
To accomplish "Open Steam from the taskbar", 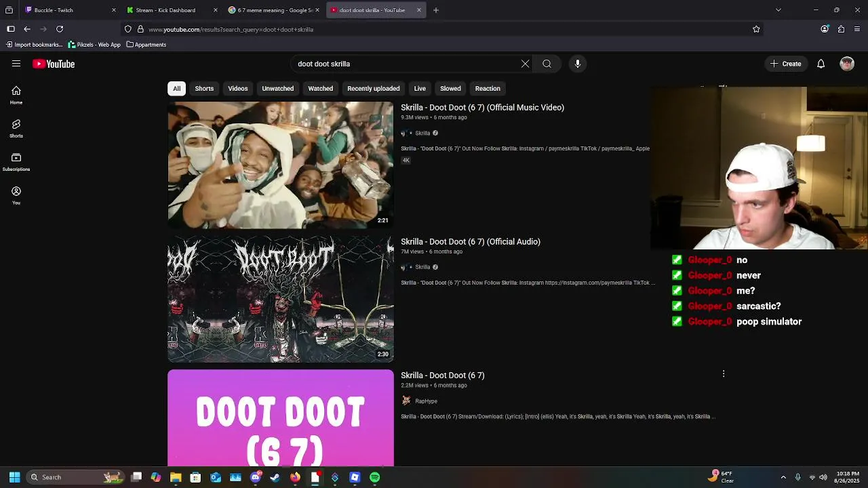I will (x=275, y=477).
